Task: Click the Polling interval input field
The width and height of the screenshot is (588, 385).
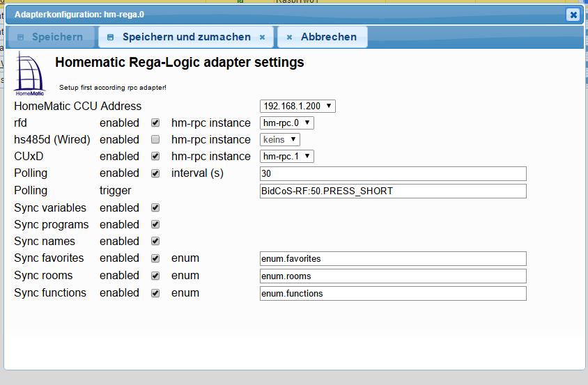Action: 392,173
